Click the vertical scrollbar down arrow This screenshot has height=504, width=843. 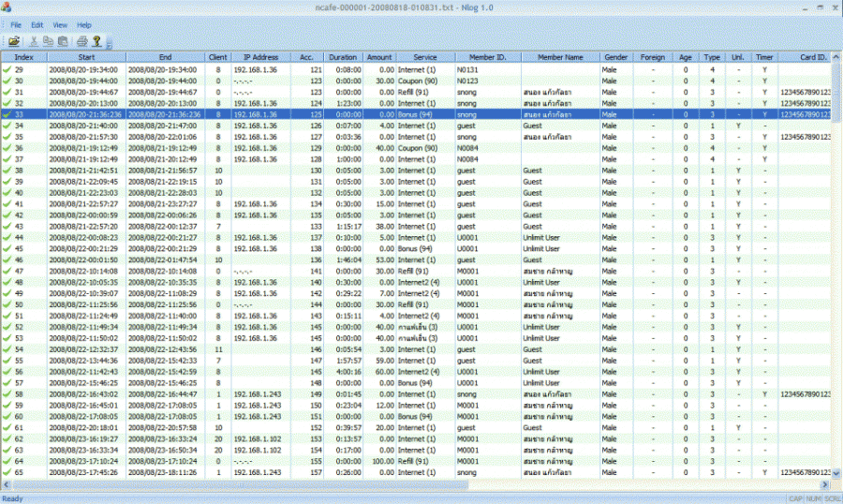tap(836, 473)
